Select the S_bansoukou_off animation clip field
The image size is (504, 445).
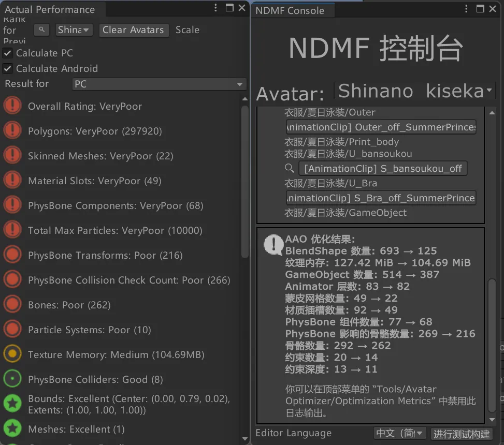(383, 168)
